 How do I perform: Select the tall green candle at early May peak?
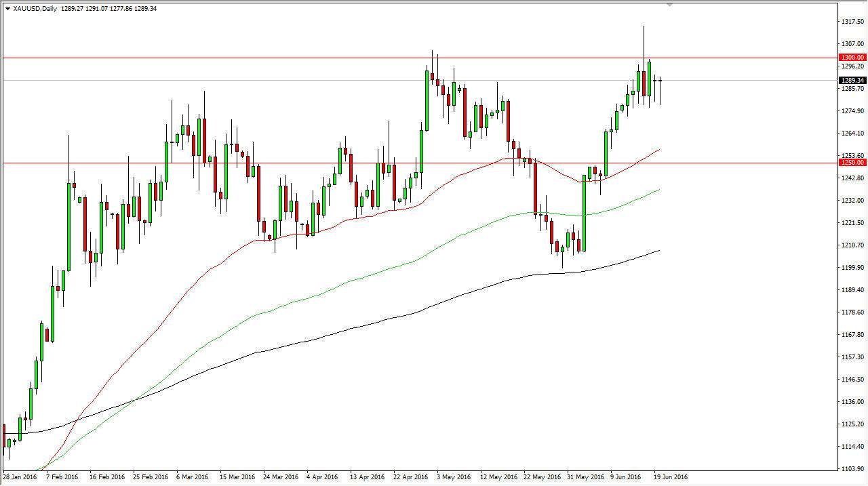point(426,102)
